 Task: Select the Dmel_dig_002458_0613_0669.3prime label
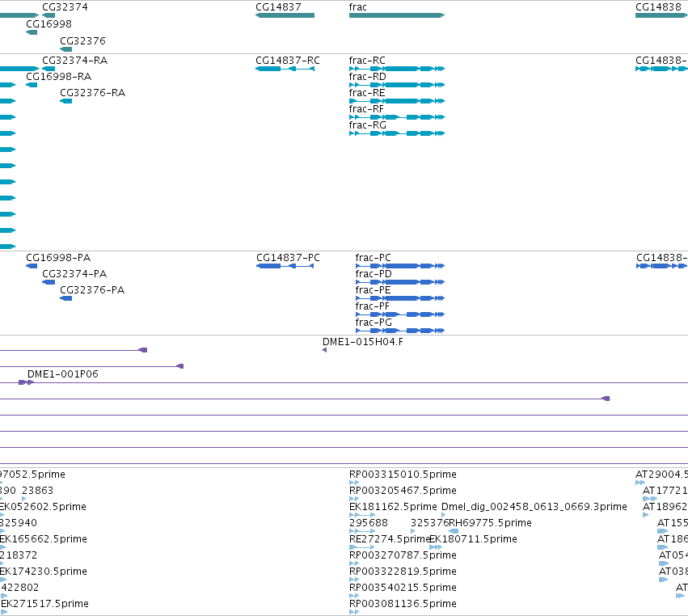tap(534, 507)
